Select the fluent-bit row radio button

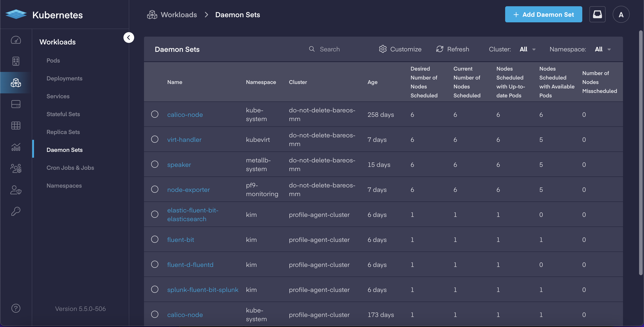(155, 239)
